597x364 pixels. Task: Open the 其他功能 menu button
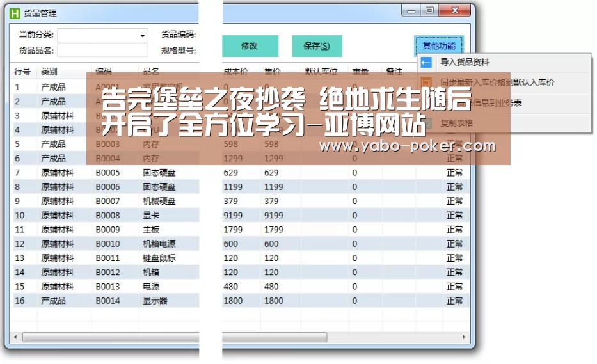click(x=438, y=46)
